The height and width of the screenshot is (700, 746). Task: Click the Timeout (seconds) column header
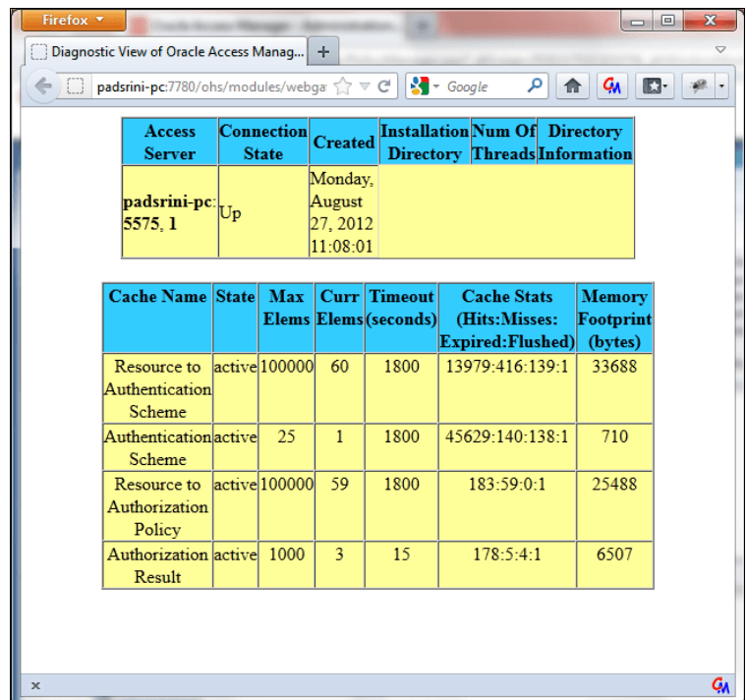tap(401, 318)
